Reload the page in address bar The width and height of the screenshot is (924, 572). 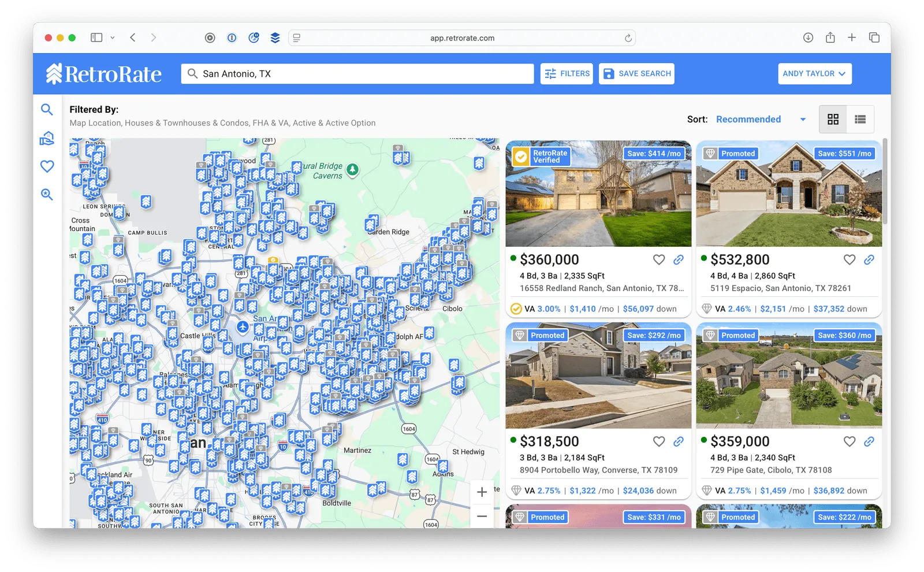(628, 38)
